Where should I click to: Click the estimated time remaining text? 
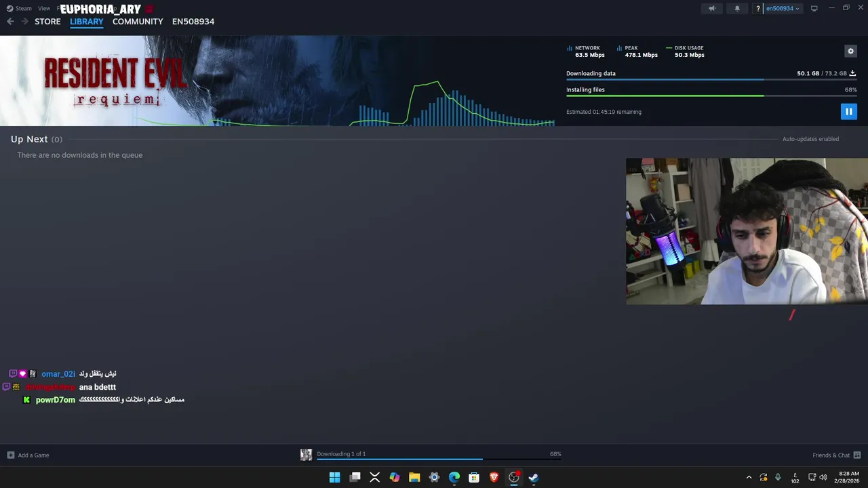pos(604,112)
